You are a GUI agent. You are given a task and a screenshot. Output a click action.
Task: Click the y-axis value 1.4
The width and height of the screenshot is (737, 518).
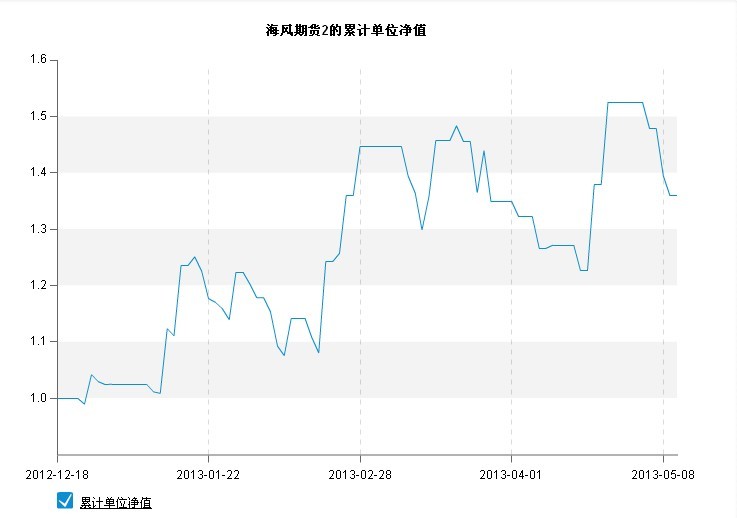[x=39, y=172]
